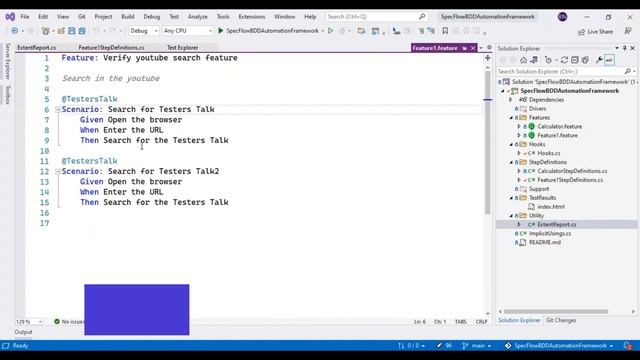Viewport: 640px width, 360px height.
Task: Click the main search magnifier icon
Action: 422,17
